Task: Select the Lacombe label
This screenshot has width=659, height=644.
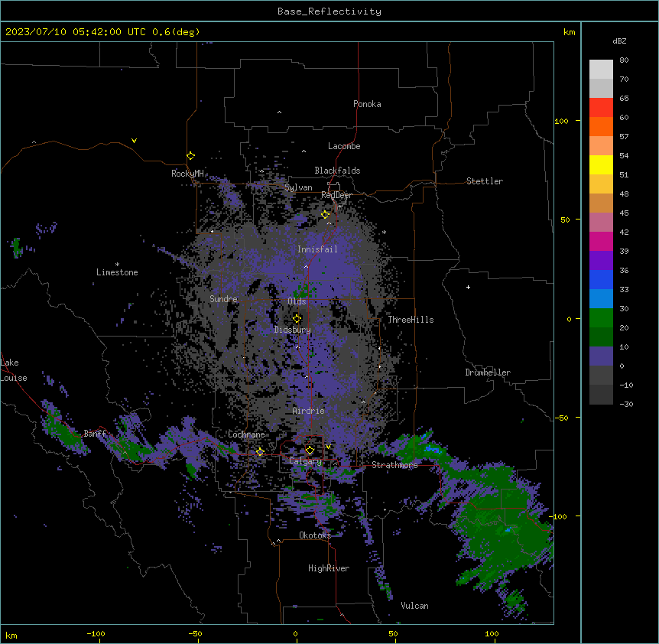Action: [x=344, y=146]
